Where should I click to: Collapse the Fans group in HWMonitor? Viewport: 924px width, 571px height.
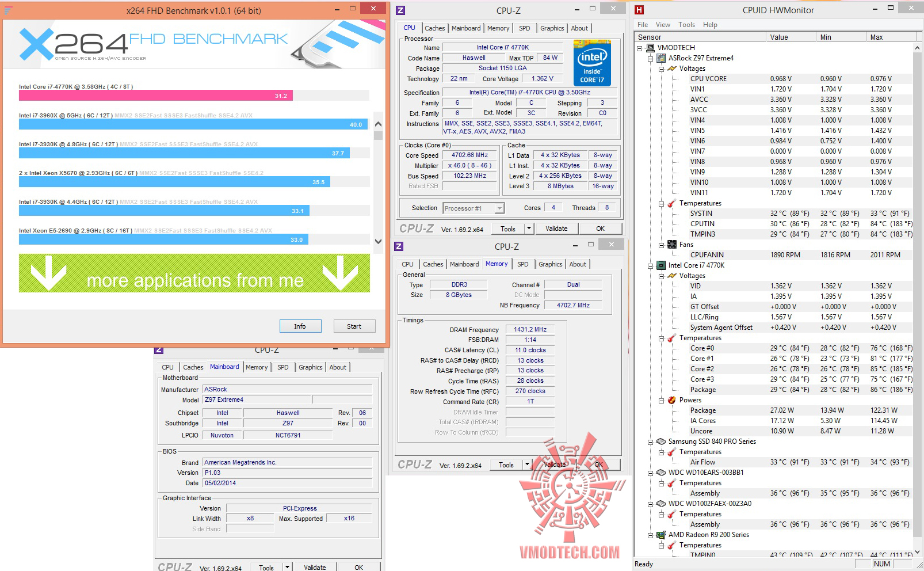point(661,245)
